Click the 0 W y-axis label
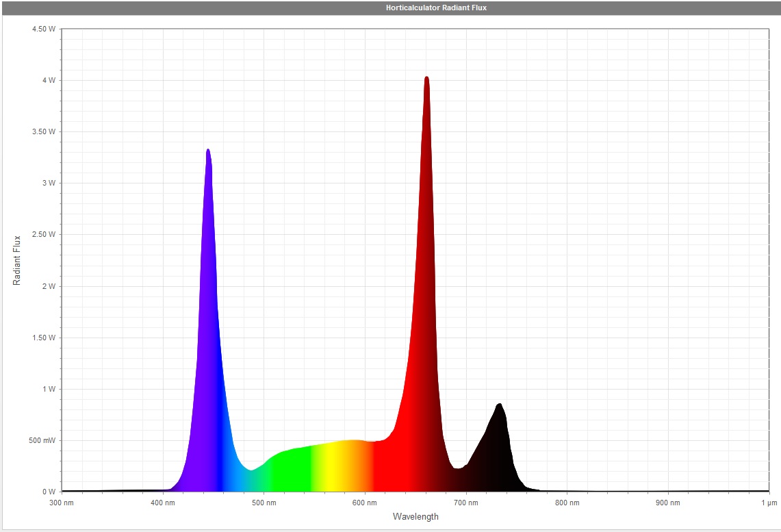 click(x=49, y=492)
